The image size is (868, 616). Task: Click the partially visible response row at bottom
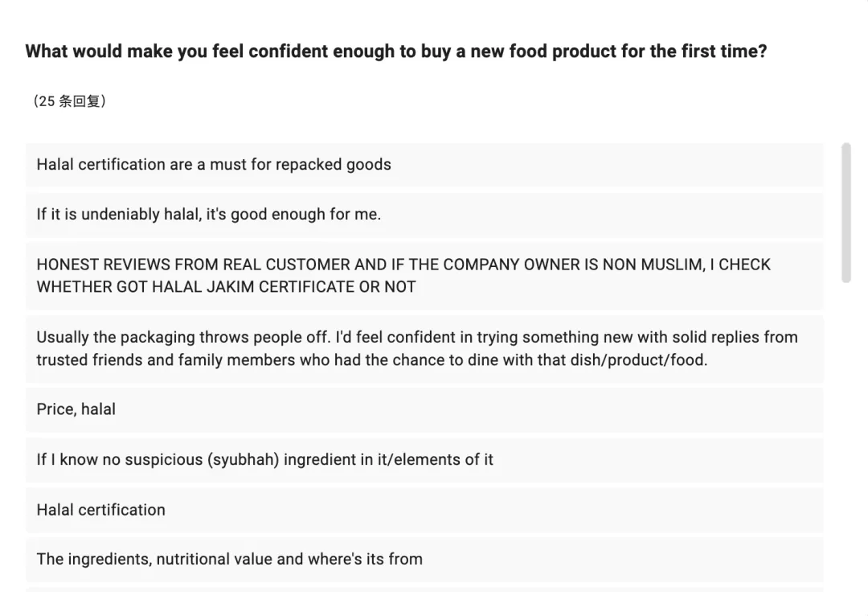click(424, 590)
